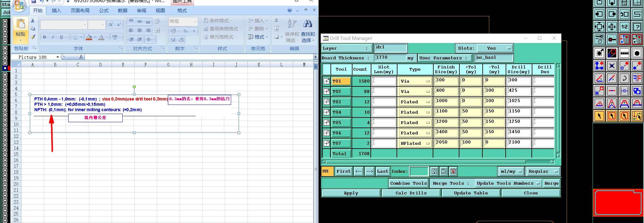Click the Board Thickness 1770 field

point(391,58)
